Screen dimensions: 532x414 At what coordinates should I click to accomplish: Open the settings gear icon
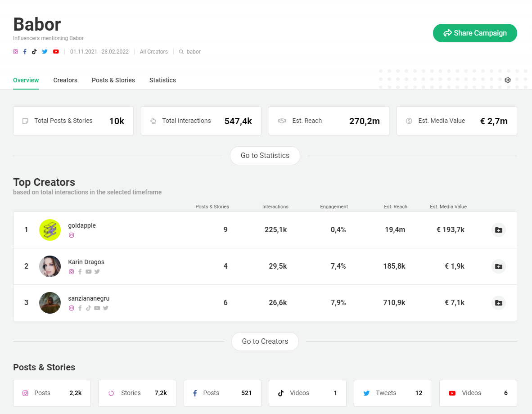click(x=508, y=80)
